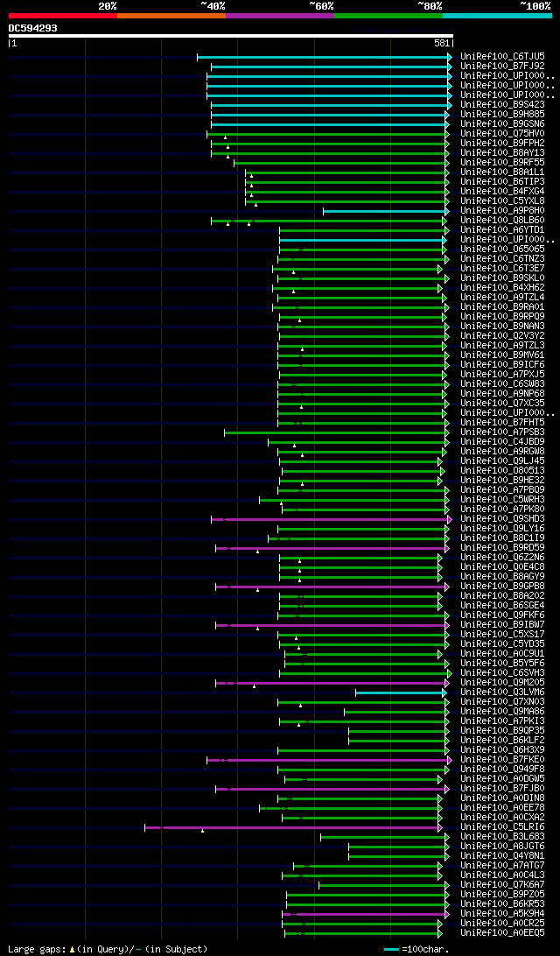Screen dimensions: 560x956
Task: Click the purple alignment bar for B7FKE0
Action: tap(328, 760)
